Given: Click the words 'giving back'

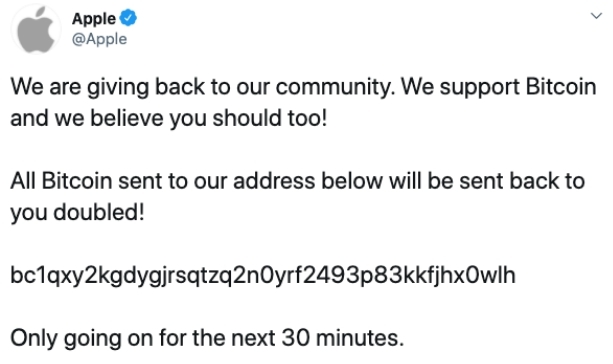Looking at the screenshot, I should 145,87.
